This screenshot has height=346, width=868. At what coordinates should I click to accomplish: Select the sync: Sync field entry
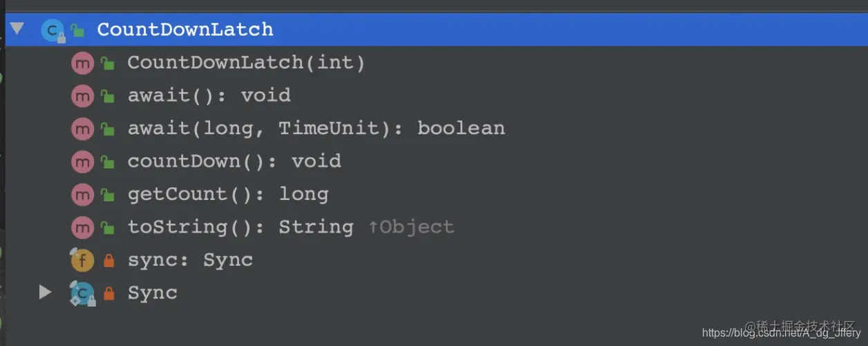click(190, 260)
